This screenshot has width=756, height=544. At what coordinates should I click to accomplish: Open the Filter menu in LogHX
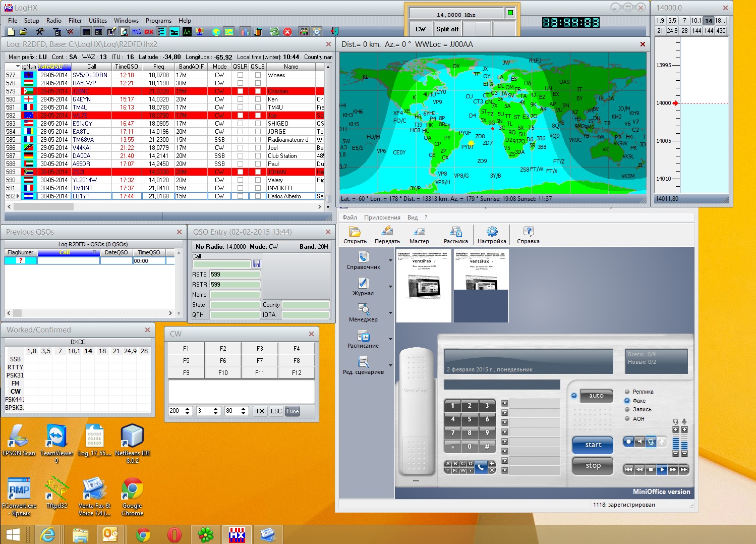coord(75,21)
